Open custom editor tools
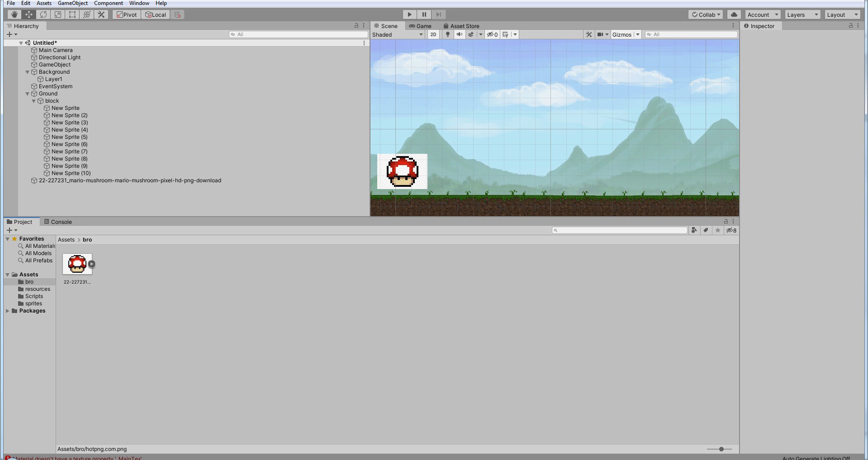Viewport: 868px width, 460px height. coord(101,14)
